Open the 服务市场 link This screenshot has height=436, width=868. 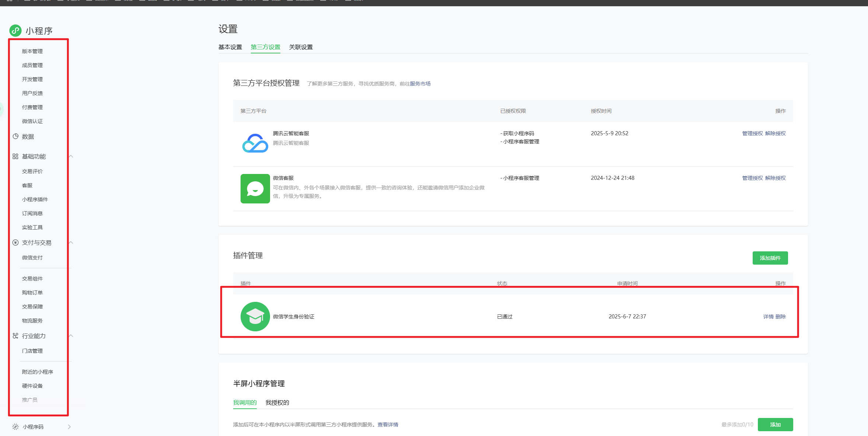(x=420, y=84)
